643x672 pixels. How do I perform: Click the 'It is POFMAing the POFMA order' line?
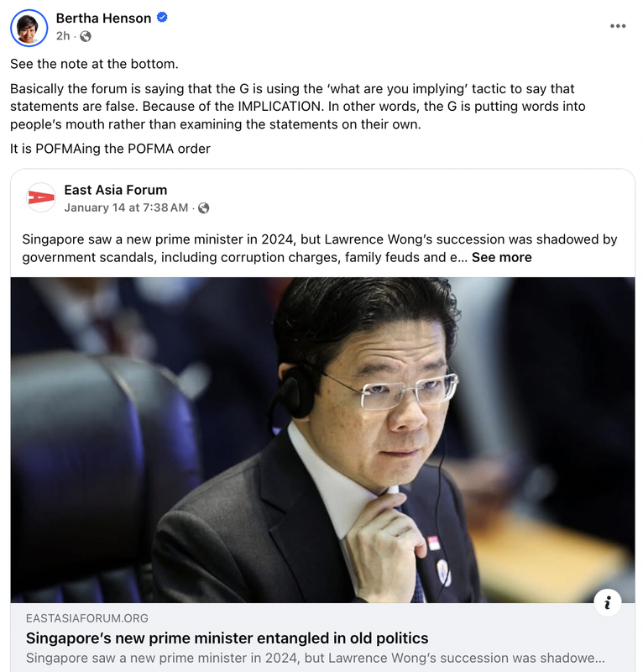point(110,149)
